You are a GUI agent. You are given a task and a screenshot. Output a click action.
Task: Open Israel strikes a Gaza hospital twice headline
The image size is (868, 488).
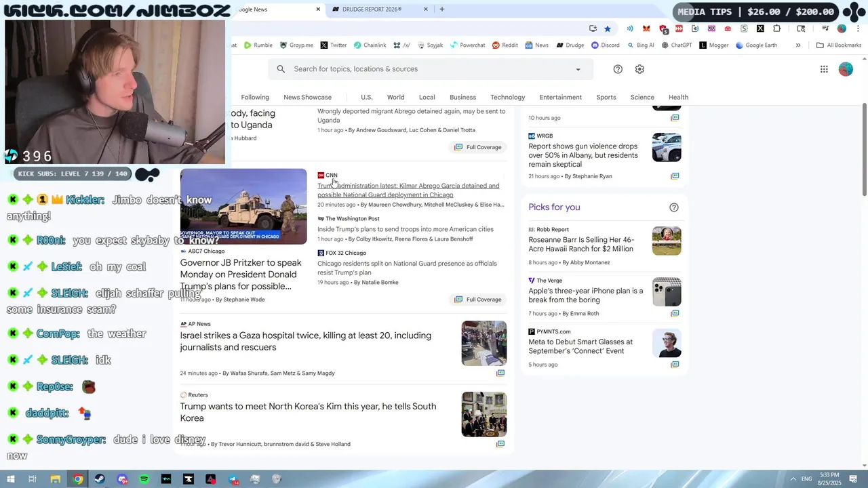[x=306, y=341]
